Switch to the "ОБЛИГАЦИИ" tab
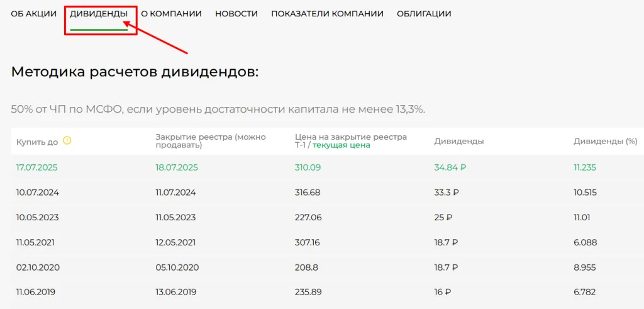 [x=424, y=14]
